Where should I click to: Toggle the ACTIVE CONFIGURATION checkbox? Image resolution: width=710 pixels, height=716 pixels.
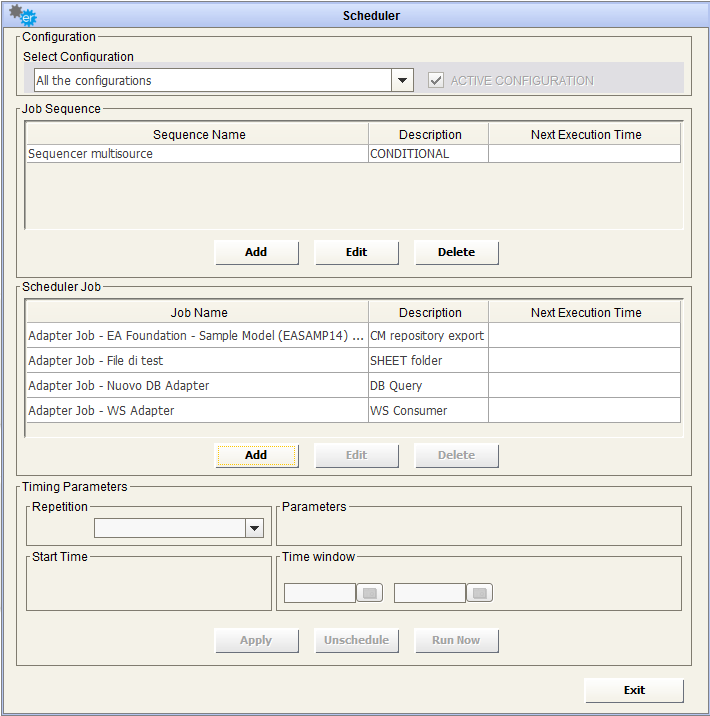[435, 81]
